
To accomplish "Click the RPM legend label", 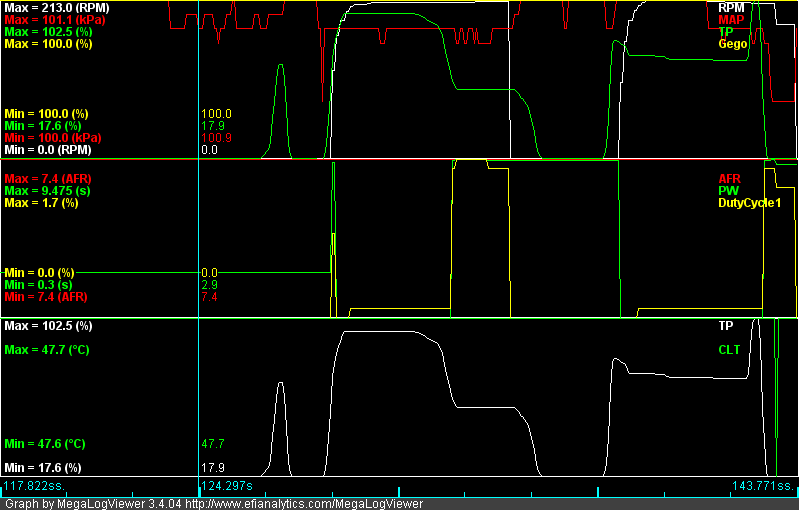I will 730,7.
